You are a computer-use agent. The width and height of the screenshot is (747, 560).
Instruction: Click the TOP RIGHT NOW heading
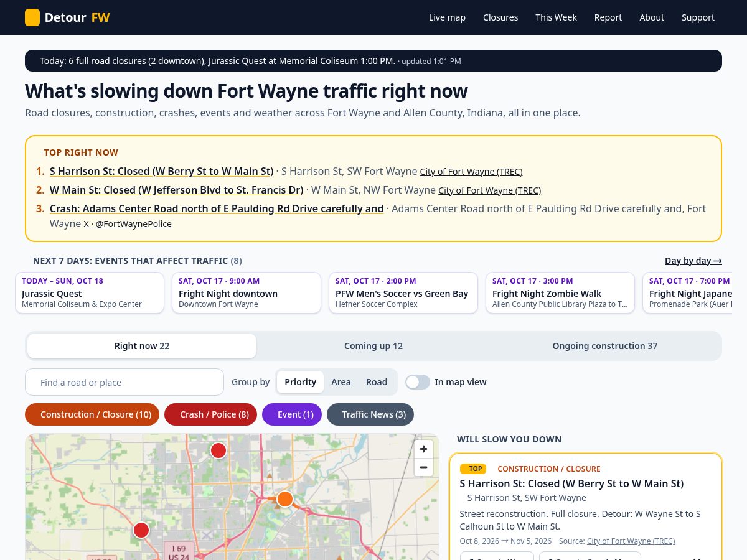pyautogui.click(x=81, y=152)
